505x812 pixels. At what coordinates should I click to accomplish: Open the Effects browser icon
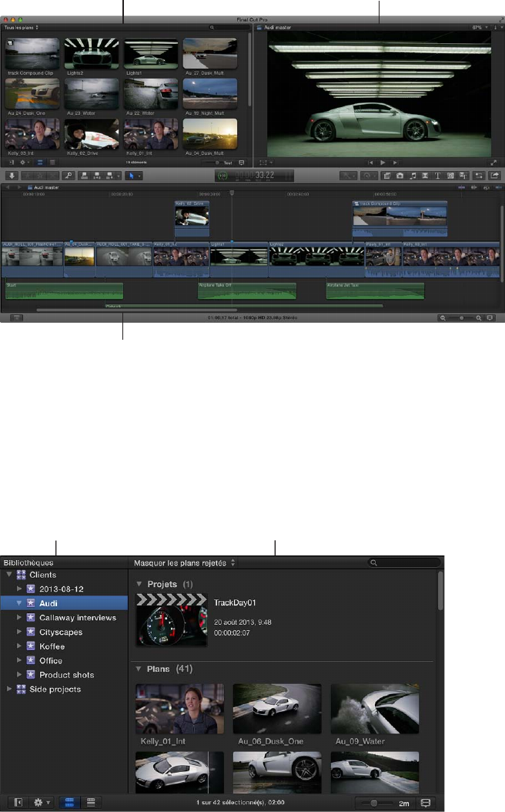(387, 176)
